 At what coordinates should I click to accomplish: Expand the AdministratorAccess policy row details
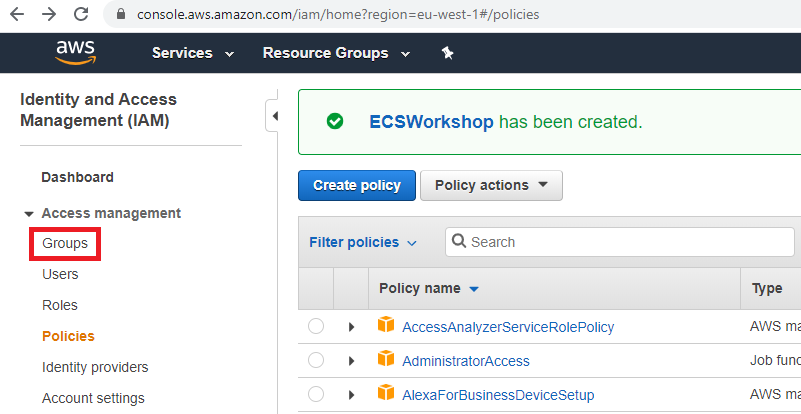point(351,360)
